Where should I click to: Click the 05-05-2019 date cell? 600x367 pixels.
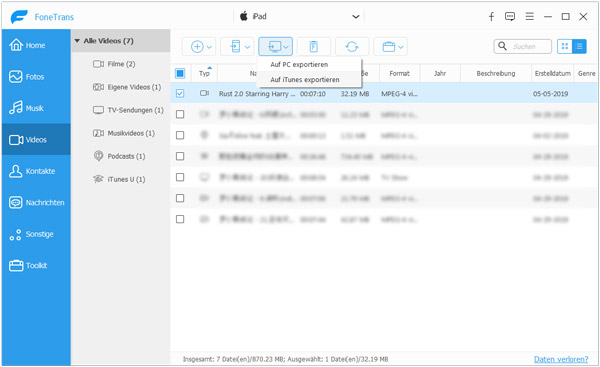click(550, 94)
